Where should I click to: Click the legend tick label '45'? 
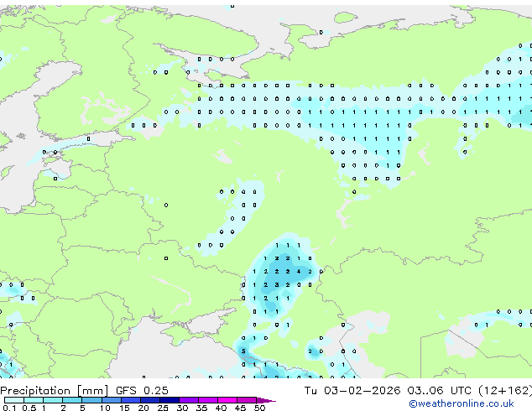tap(240, 408)
